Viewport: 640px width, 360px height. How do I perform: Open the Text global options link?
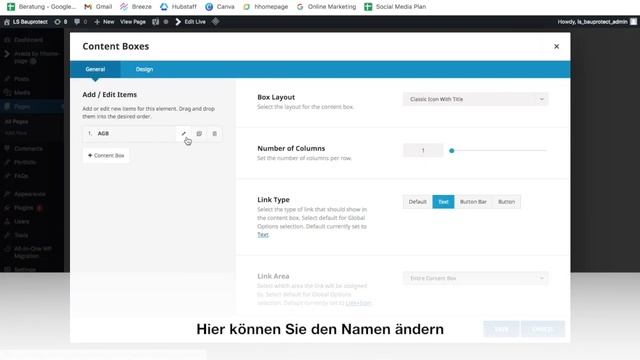(263, 235)
